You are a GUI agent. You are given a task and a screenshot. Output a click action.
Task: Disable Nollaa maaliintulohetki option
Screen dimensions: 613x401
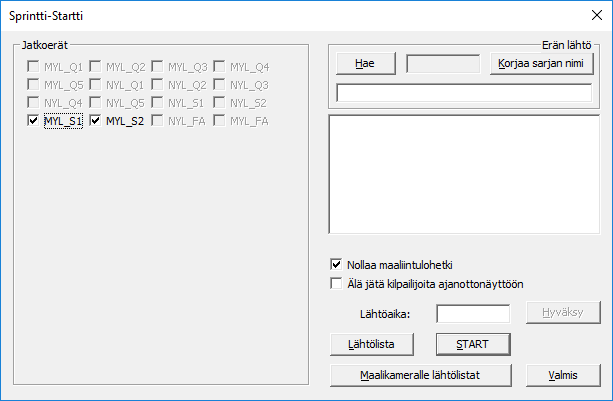(336, 265)
